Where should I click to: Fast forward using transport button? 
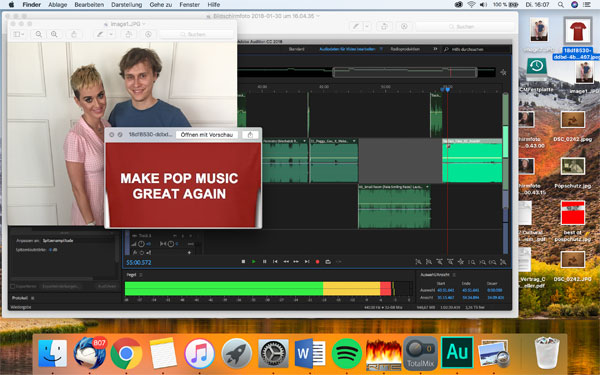[296, 262]
